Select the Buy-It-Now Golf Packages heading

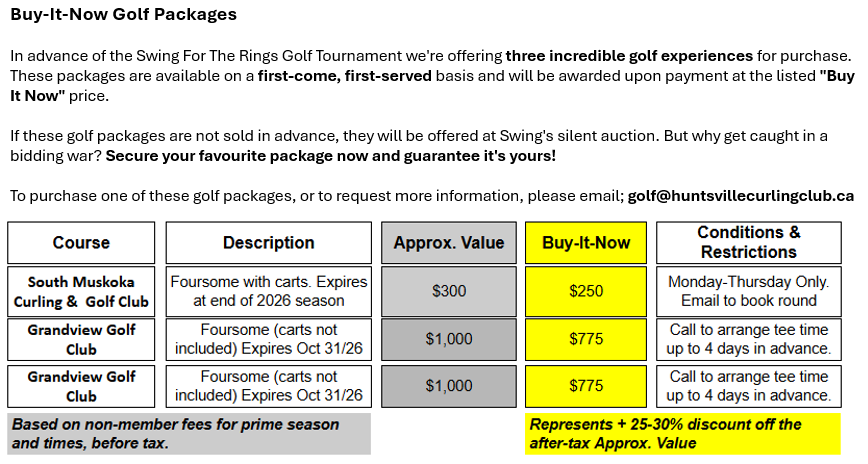[123, 14]
